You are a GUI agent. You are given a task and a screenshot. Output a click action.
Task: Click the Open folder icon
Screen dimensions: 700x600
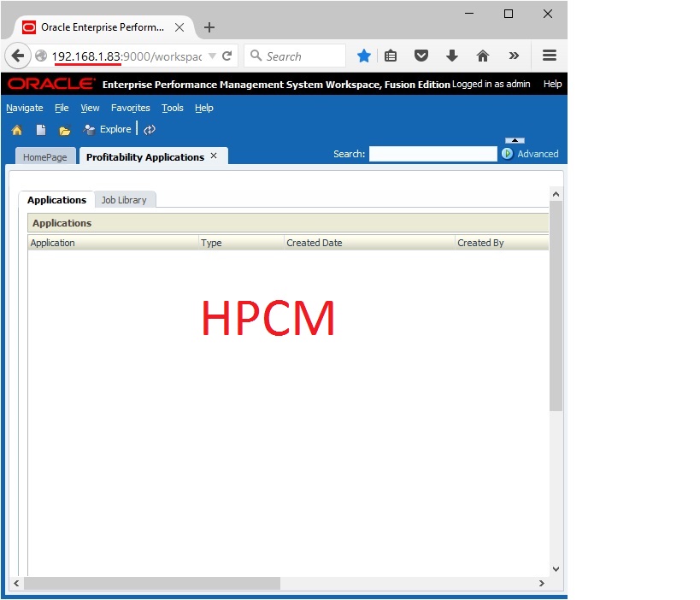tap(64, 131)
